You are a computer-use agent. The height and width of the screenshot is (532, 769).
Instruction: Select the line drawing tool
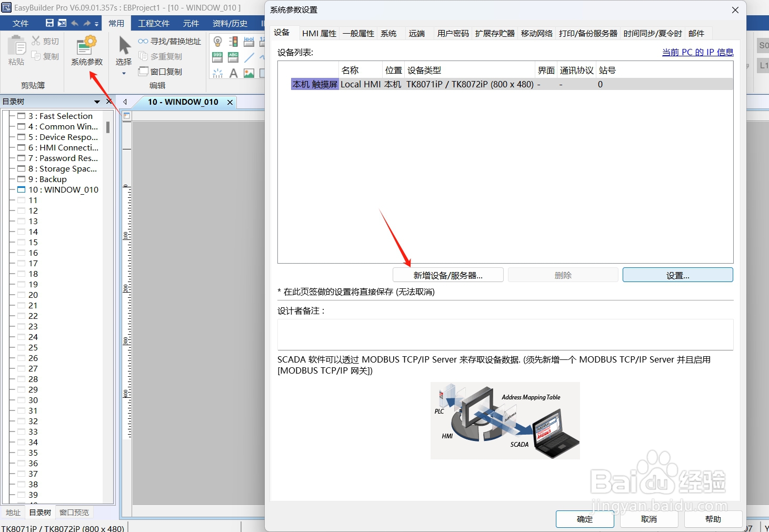click(x=249, y=57)
